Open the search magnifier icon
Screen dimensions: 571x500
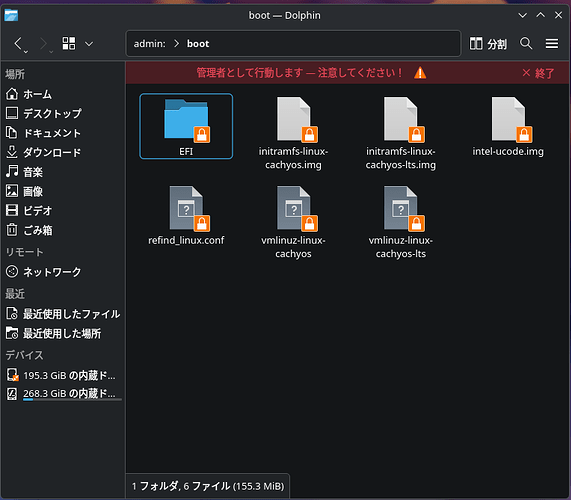point(526,43)
